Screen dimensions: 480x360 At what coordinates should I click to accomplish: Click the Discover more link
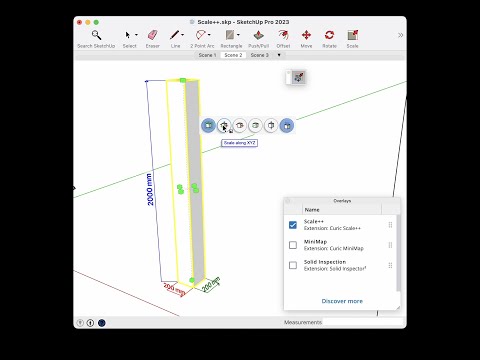[342, 301]
